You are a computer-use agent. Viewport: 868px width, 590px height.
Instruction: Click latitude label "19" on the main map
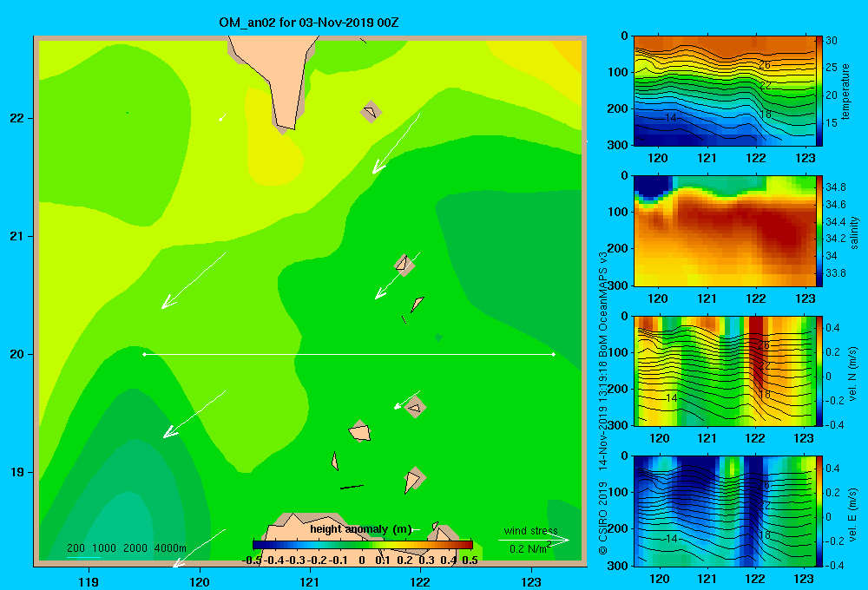(17, 472)
